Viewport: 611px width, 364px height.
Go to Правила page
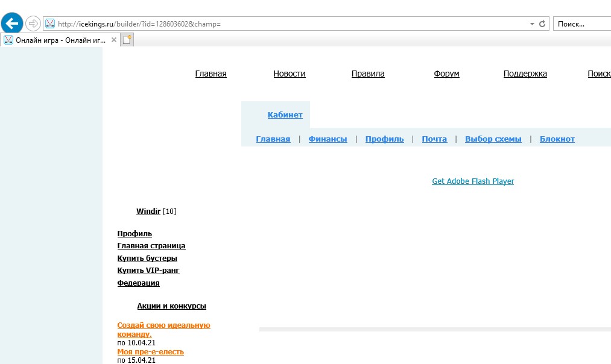click(x=368, y=74)
